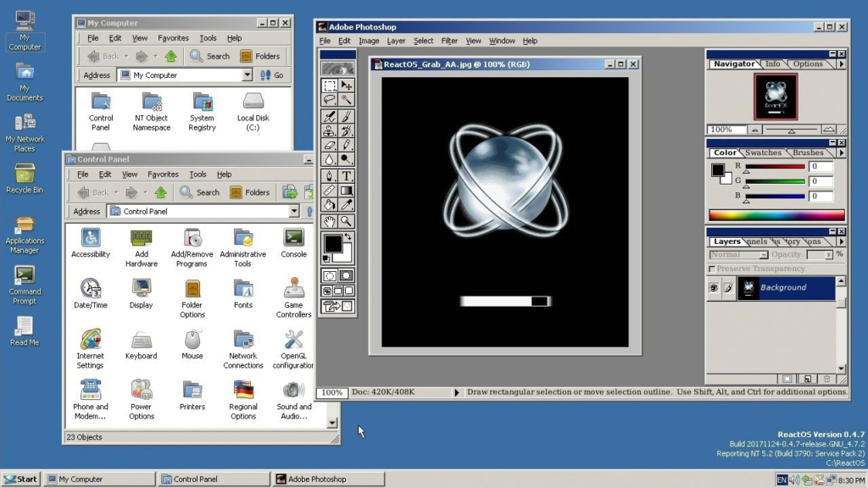Open the Filter menu in Photoshop
The height and width of the screenshot is (488, 868).
tap(449, 41)
